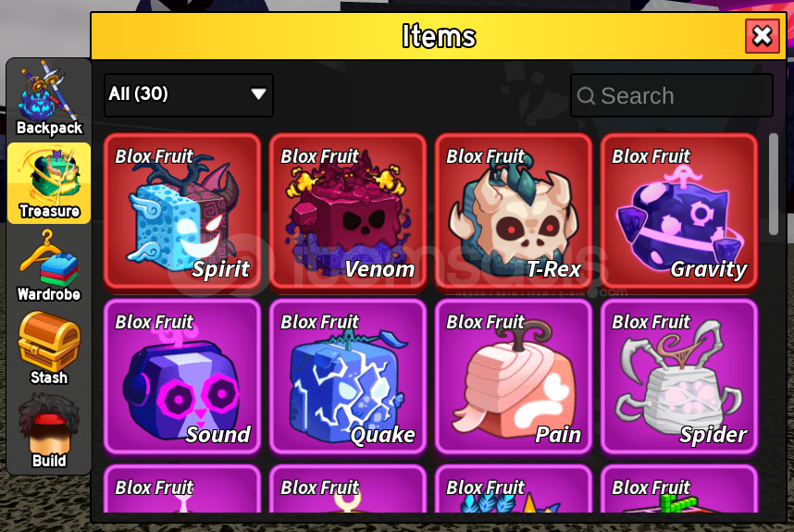Select the Treasure sidebar tab
The height and width of the screenshot is (532, 794).
coord(49,183)
